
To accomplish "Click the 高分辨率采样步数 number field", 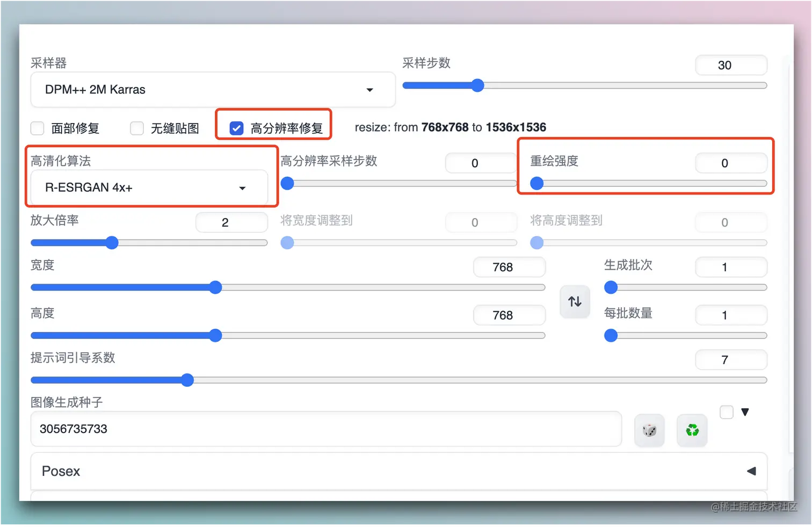I will click(481, 163).
